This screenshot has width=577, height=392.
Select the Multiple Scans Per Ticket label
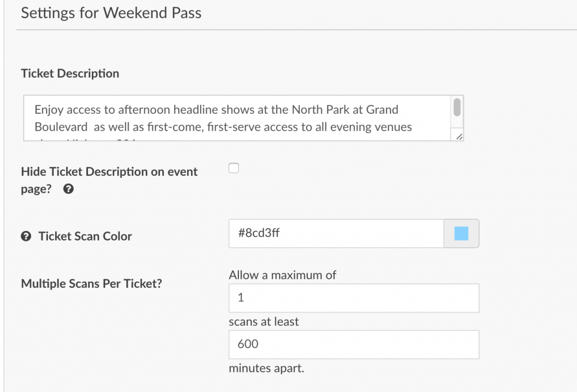(x=91, y=283)
